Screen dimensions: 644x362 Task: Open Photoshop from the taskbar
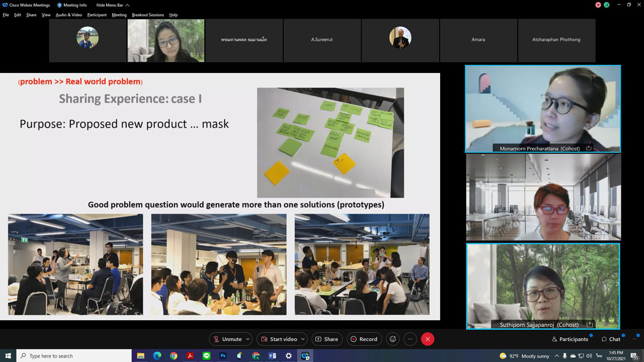tap(223, 356)
